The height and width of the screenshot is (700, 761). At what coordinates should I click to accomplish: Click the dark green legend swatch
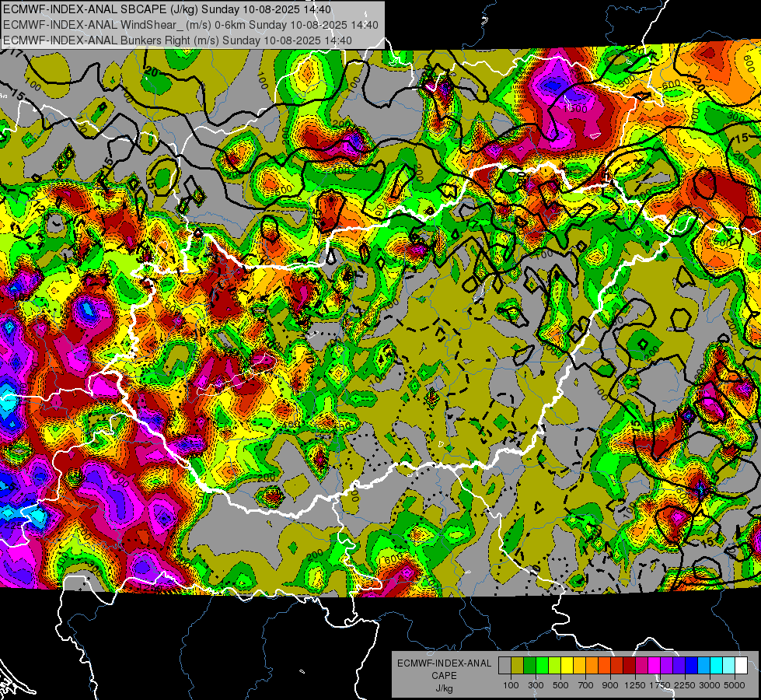click(529, 666)
